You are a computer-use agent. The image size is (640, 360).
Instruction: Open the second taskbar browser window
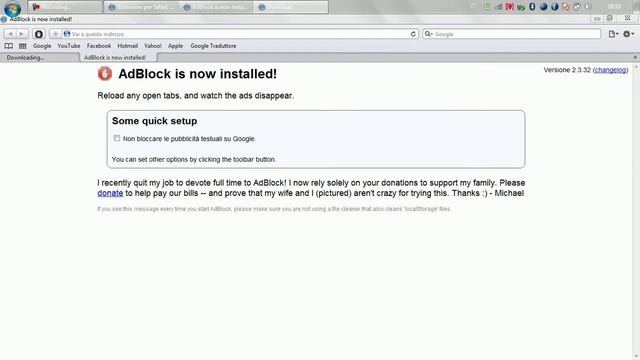click(x=141, y=7)
